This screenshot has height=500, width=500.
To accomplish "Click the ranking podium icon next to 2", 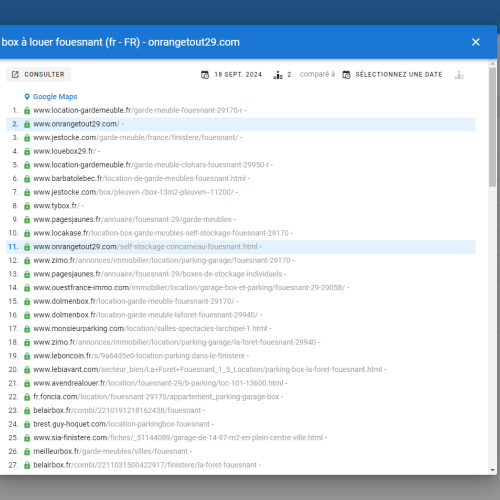I will click(278, 75).
